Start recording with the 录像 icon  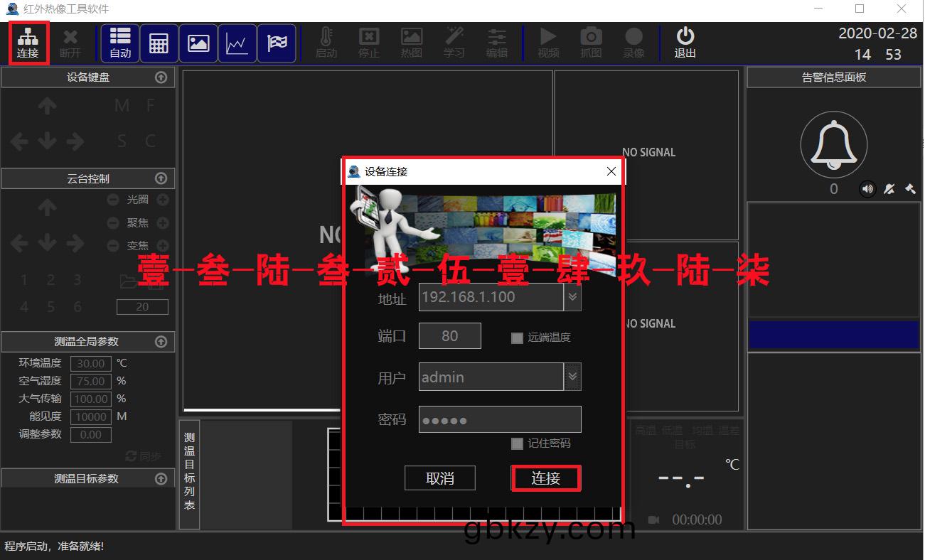pos(634,43)
